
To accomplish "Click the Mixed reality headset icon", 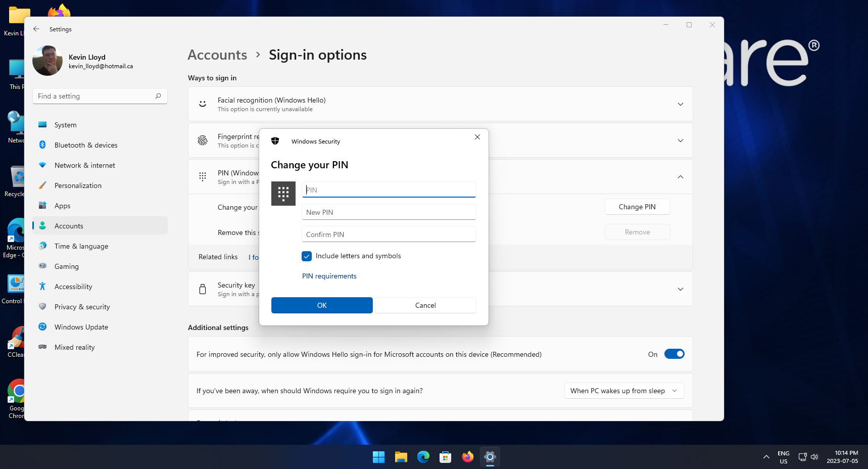I will [x=42, y=347].
